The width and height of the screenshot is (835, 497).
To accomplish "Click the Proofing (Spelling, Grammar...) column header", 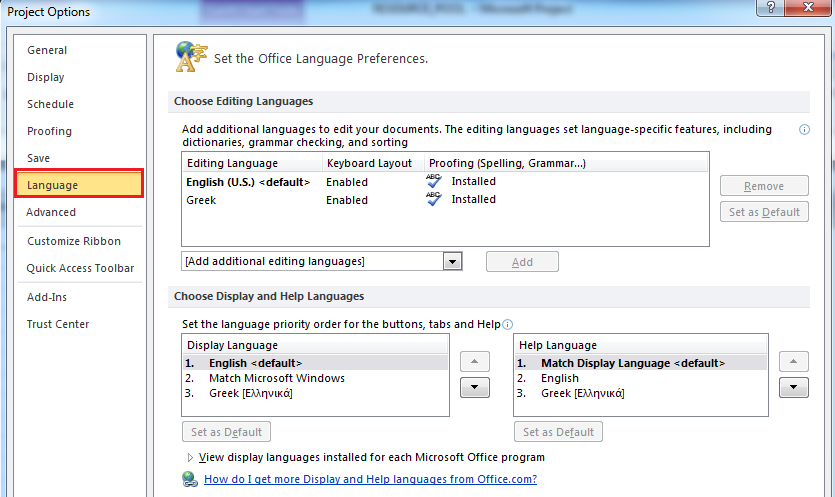I will click(x=566, y=163).
